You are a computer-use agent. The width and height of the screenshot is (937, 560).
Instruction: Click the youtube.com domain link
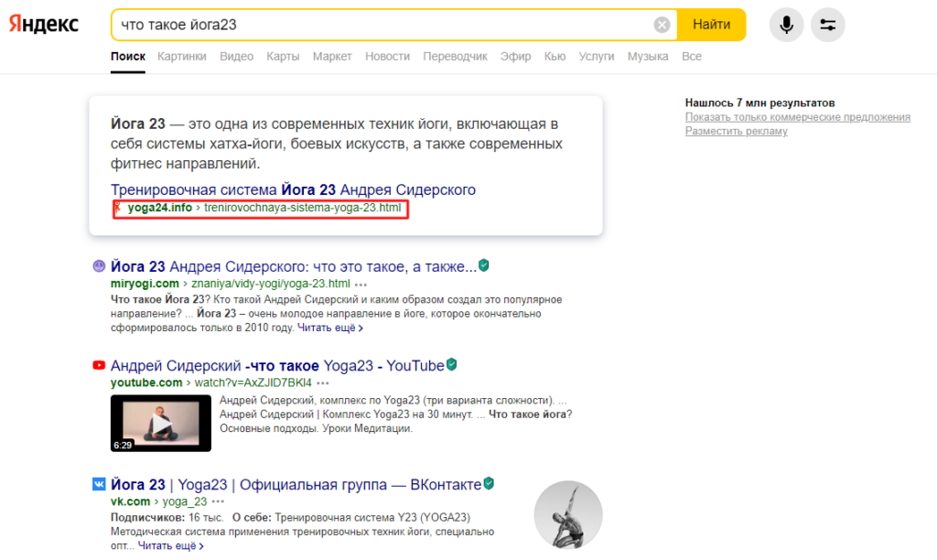[x=146, y=382]
